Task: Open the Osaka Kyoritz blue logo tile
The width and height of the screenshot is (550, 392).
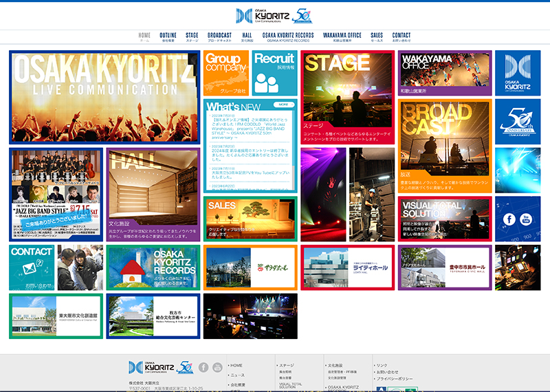Action: pyautogui.click(x=517, y=74)
